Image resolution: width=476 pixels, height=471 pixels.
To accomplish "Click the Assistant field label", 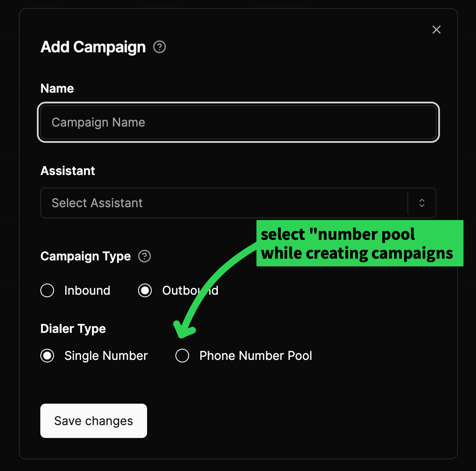I will pyautogui.click(x=68, y=171).
